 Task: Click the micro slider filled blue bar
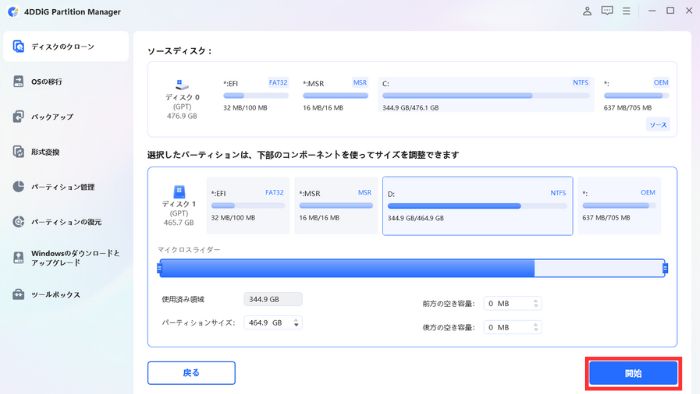pos(347,268)
